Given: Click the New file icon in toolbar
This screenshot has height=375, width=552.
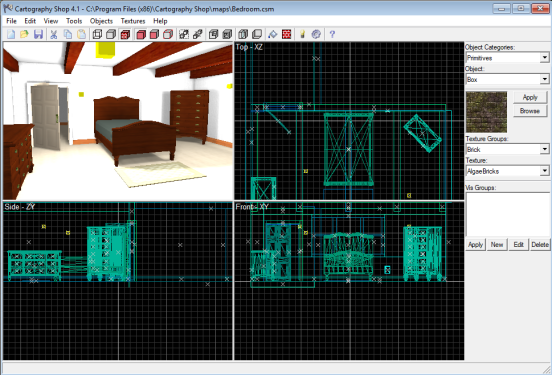Looking at the screenshot, I should coord(11,34).
